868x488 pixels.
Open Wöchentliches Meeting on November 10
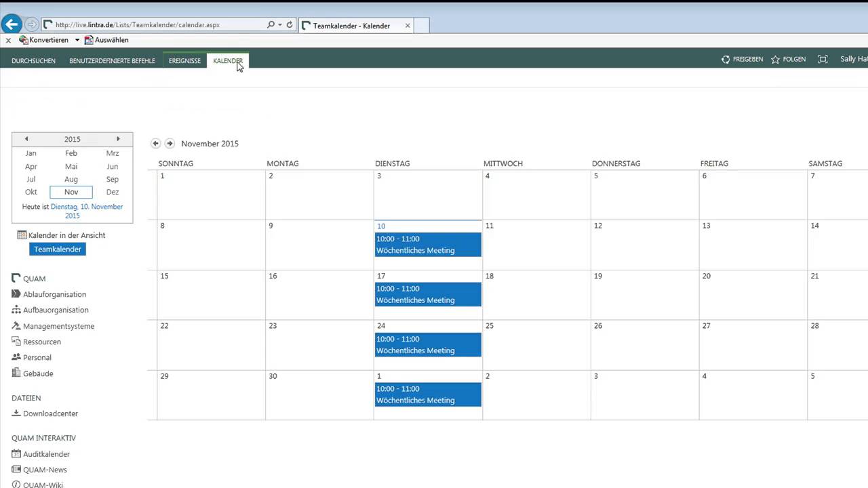click(428, 245)
